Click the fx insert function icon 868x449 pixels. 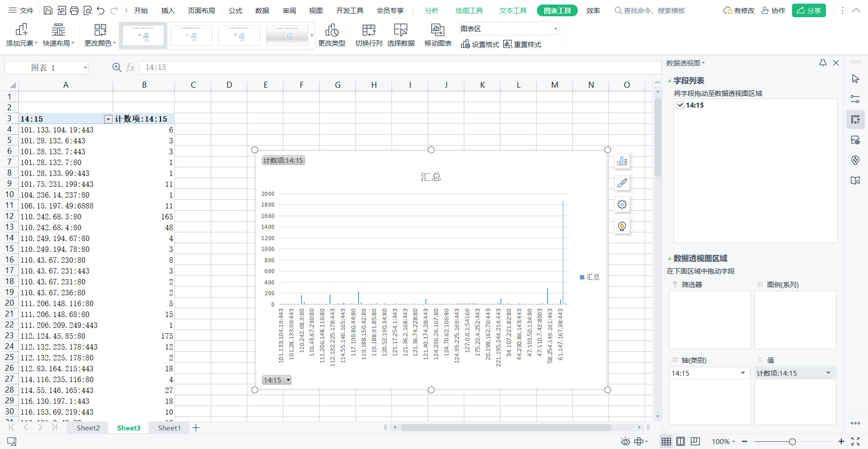(x=131, y=67)
